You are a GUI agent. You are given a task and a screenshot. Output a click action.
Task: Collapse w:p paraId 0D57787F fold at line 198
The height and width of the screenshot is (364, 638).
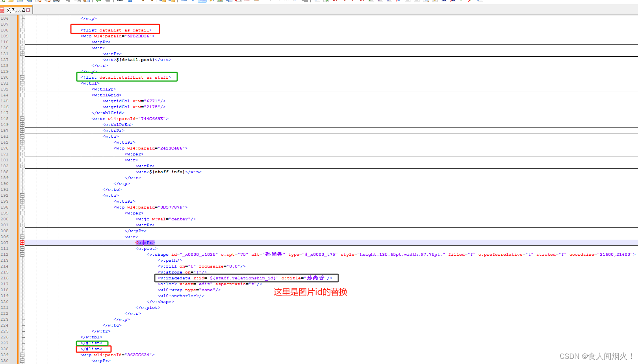coord(22,207)
